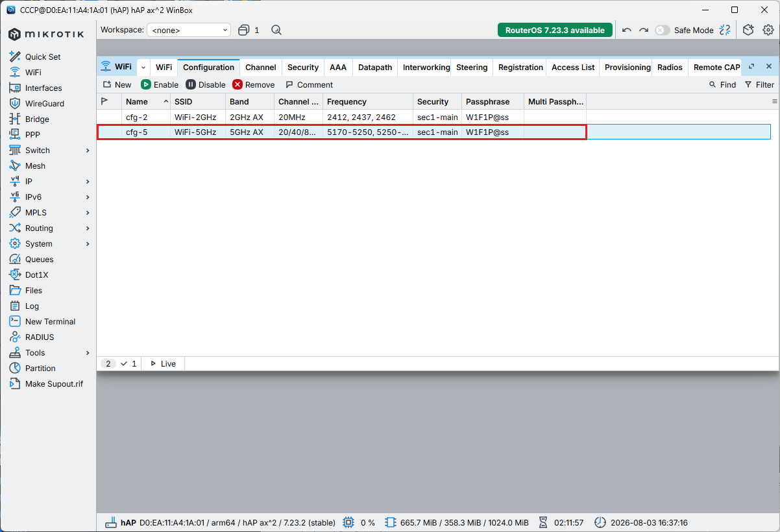Image resolution: width=780 pixels, height=532 pixels.
Task: Open WinBox settings gear
Action: click(768, 30)
